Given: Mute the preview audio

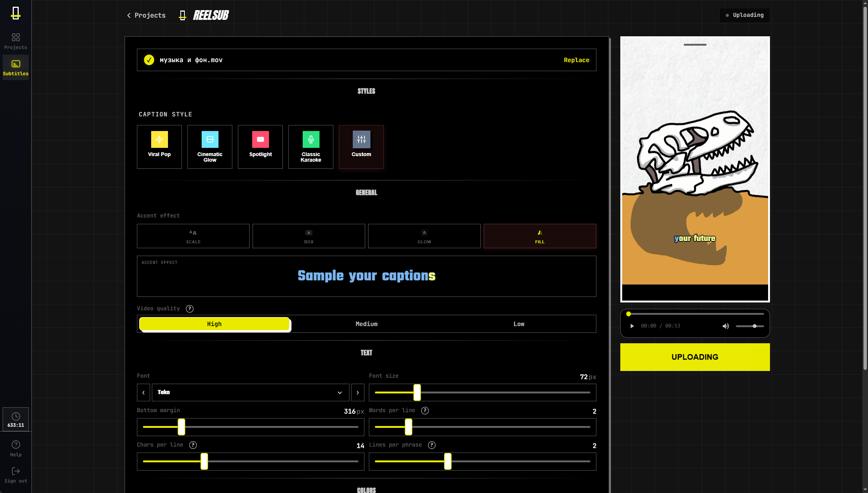Looking at the screenshot, I should [x=726, y=326].
